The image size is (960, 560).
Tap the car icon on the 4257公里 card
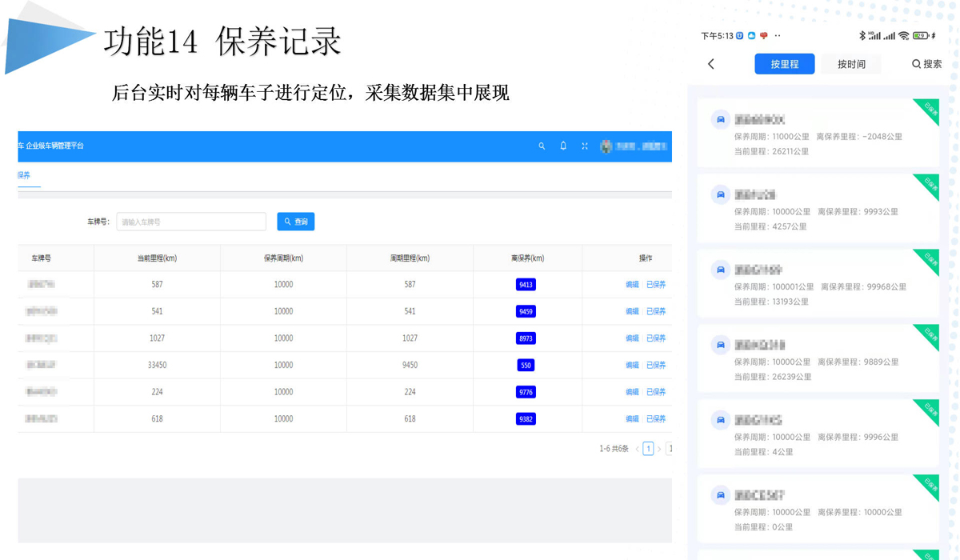[721, 195]
